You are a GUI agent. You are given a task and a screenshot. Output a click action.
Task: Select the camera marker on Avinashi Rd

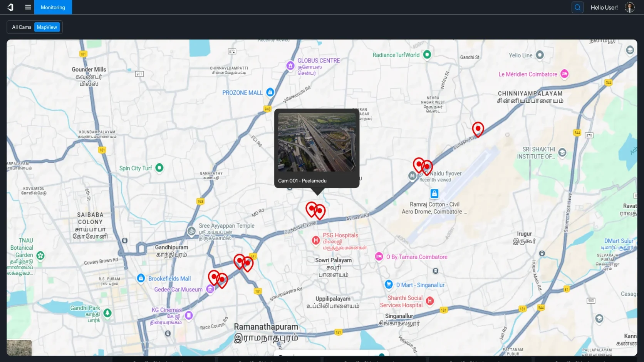[x=478, y=130]
